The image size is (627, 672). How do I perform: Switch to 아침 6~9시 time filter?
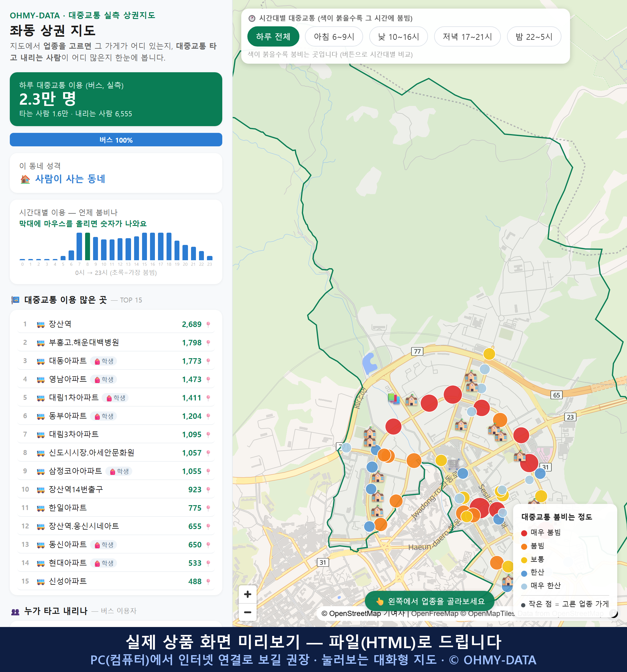[334, 36]
